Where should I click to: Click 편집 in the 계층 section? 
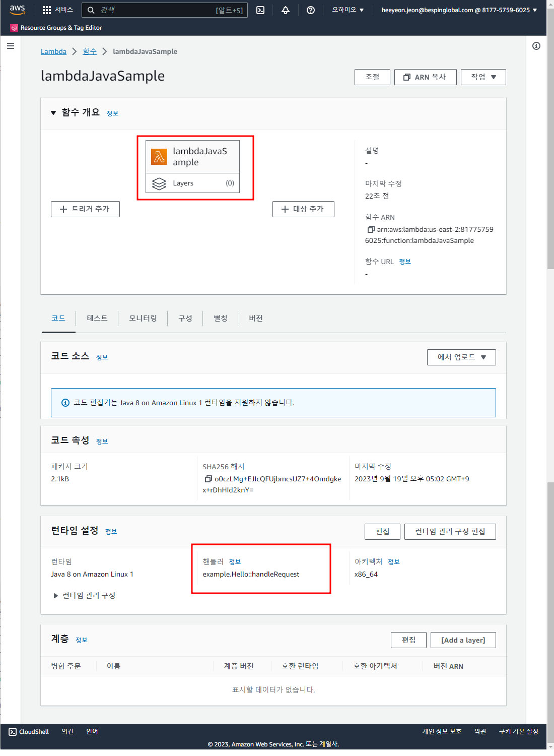click(x=409, y=640)
